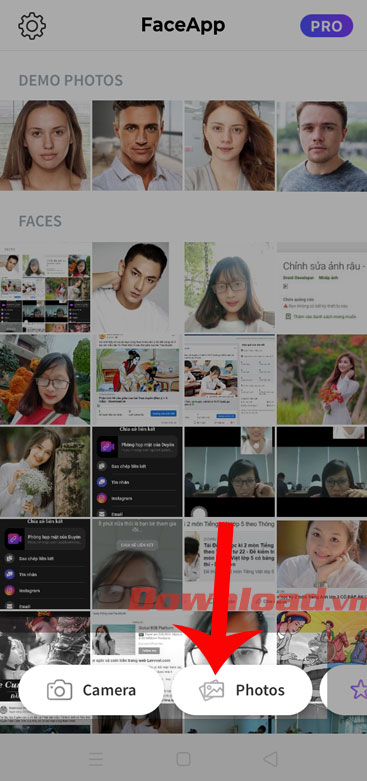Open rightmost video call screenshot in third row
Screen dimensions: 367x781
point(322,472)
